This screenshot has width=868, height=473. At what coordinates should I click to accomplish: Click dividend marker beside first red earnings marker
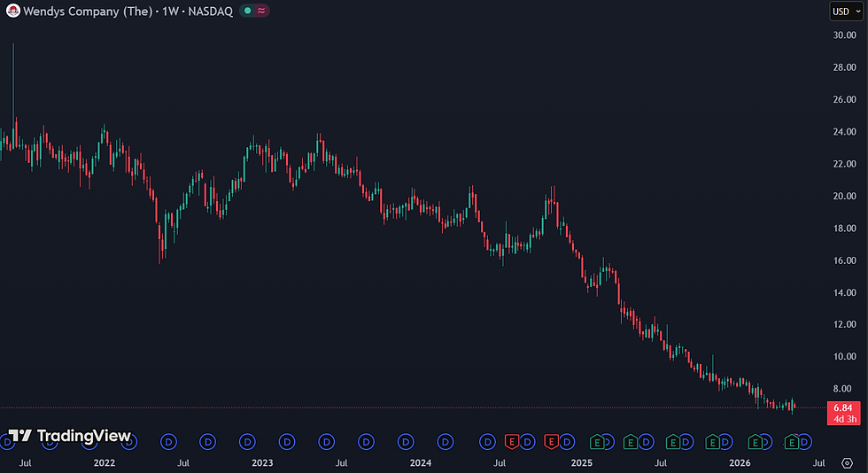click(x=527, y=442)
